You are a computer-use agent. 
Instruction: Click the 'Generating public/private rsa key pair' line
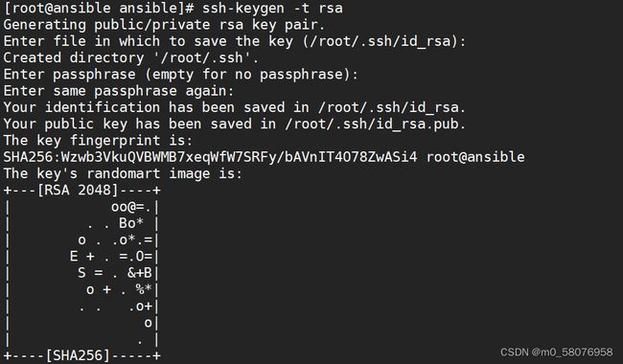(x=164, y=25)
